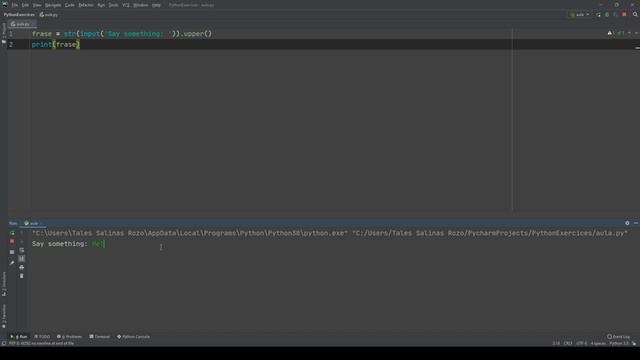Open the View menu
Viewport: 640px width, 360px height.
click(37, 5)
